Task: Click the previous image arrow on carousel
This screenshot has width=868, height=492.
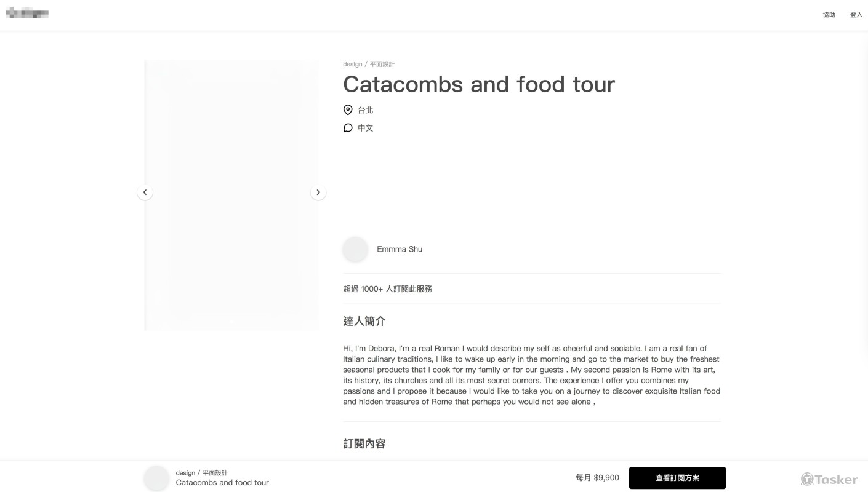Action: pos(145,192)
